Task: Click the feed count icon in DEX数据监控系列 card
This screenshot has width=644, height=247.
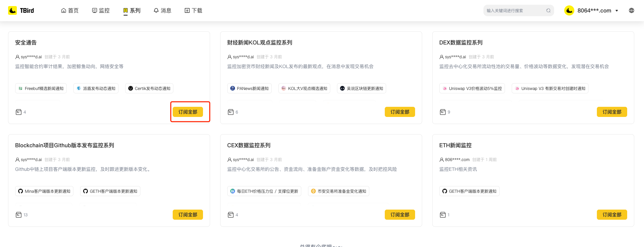Action: pyautogui.click(x=443, y=112)
